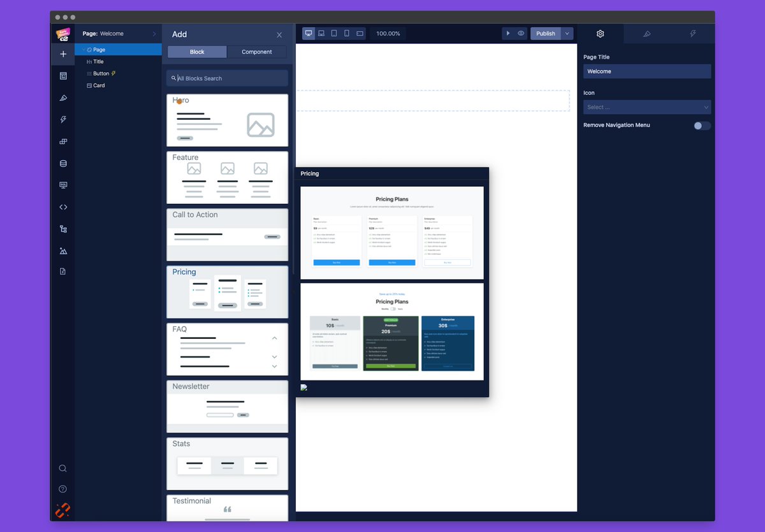Viewport: 765px width, 532px height.
Task: Open the components blocks icon in left sidebar
Action: tap(62, 141)
